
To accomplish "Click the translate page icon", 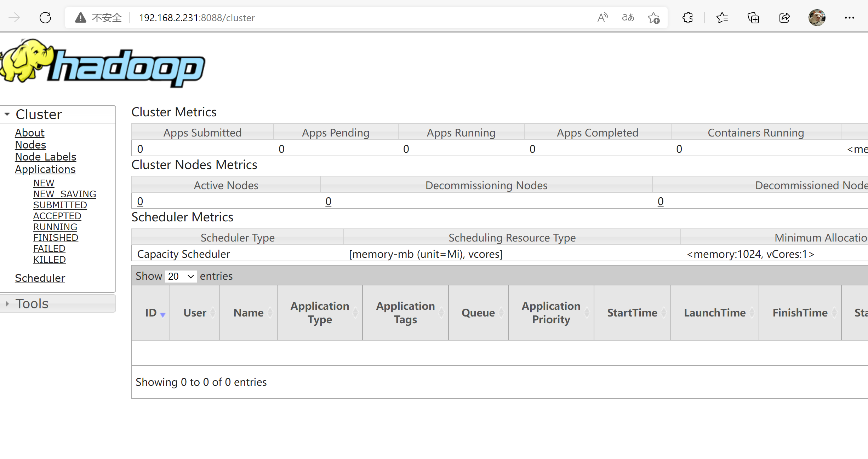I will click(628, 18).
